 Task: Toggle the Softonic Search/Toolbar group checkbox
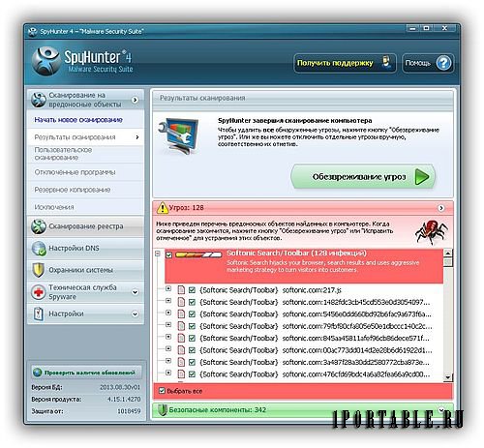coord(168,255)
